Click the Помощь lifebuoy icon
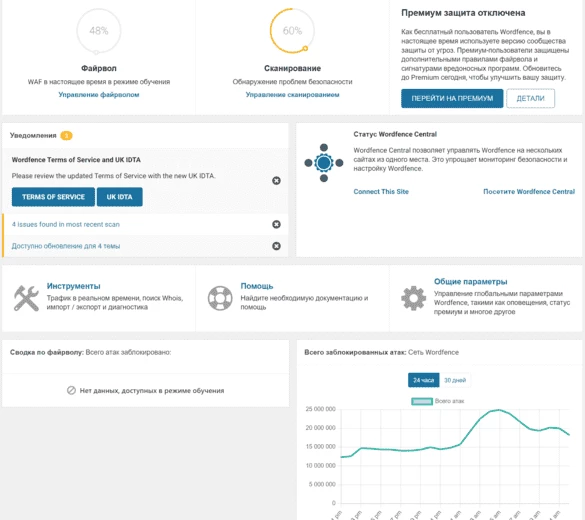 tap(220, 298)
